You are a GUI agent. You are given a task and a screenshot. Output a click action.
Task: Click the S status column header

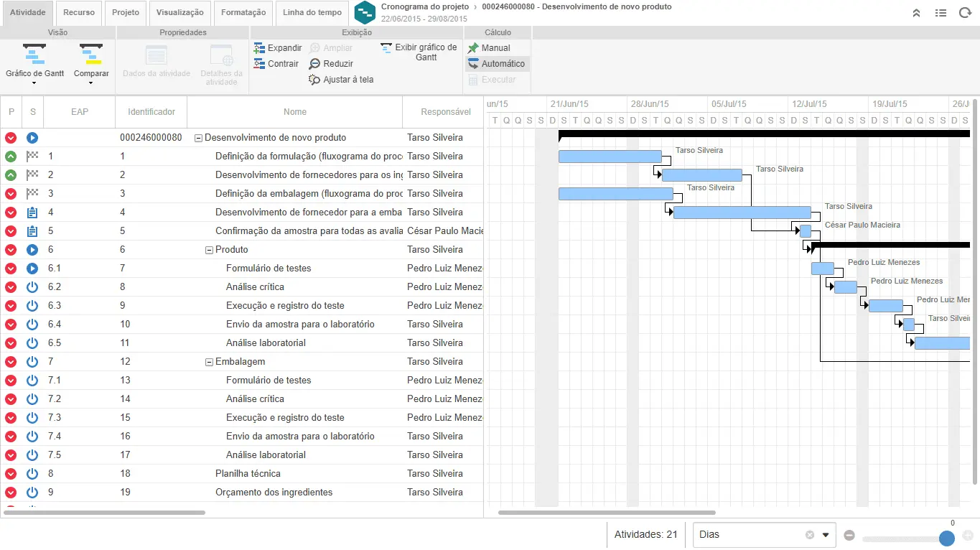[x=33, y=112]
